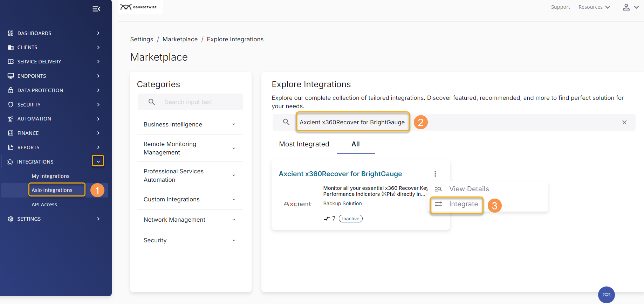The width and height of the screenshot is (644, 304).
Task: Expand the Dashboards menu chevron
Action: tap(98, 33)
